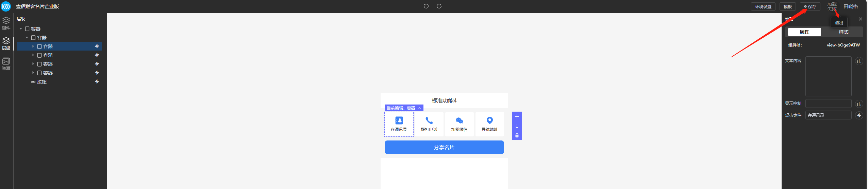Click the lightning icon next to 点击事件 field
This screenshot has width=868, height=189.
click(x=859, y=115)
